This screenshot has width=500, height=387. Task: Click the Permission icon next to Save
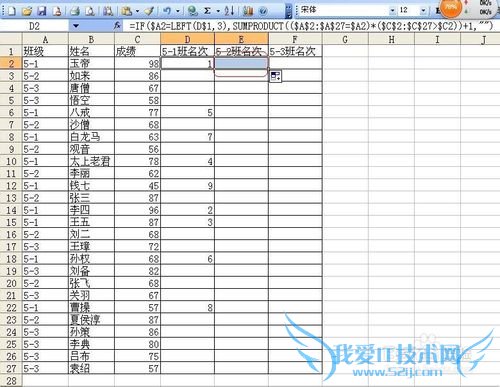click(x=57, y=11)
